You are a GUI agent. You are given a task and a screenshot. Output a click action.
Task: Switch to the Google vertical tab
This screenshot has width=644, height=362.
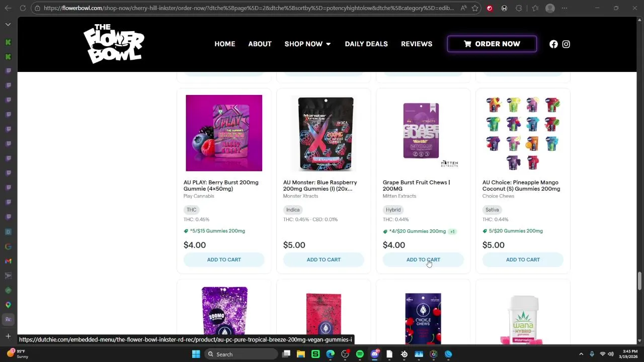click(8, 246)
